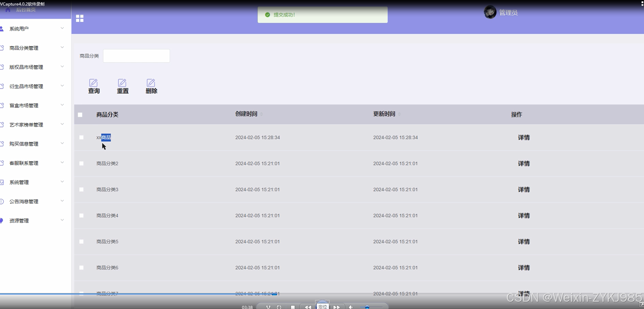Check the box for 商品分类4 row
This screenshot has width=644, height=309.
[x=81, y=216]
